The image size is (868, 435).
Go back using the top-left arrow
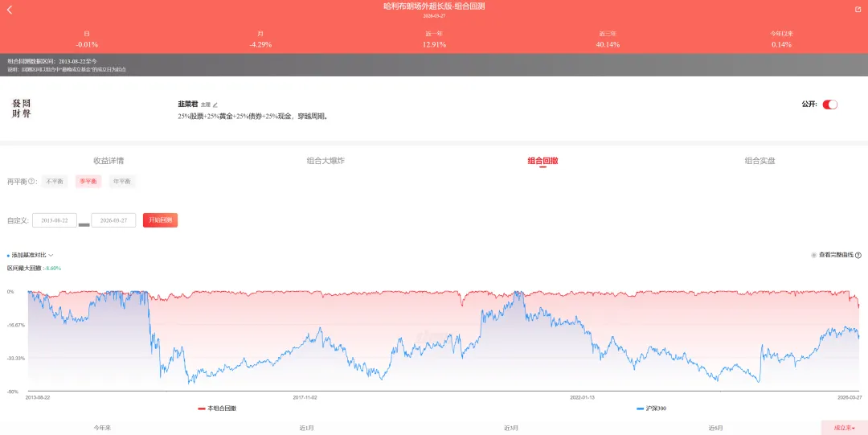point(10,10)
